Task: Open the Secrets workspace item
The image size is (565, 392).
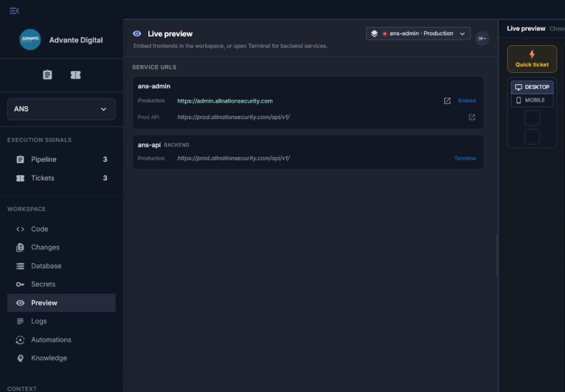Action: 61,284
